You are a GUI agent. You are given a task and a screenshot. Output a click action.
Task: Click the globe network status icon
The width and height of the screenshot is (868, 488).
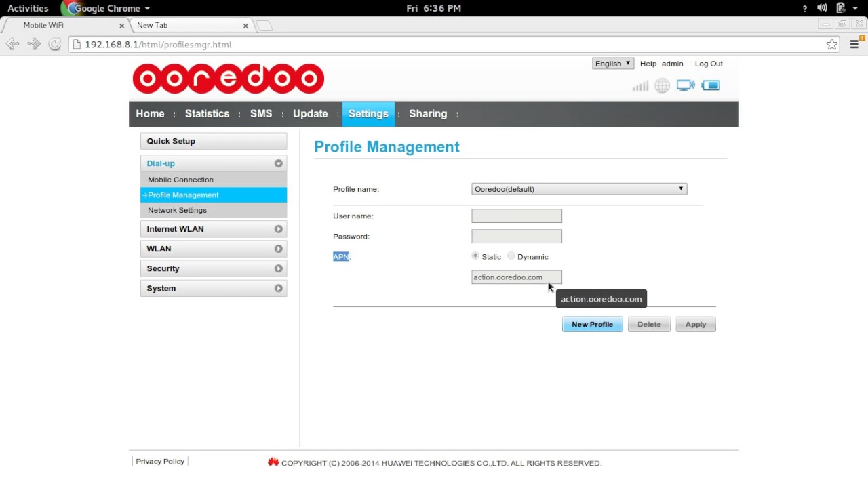[663, 86]
